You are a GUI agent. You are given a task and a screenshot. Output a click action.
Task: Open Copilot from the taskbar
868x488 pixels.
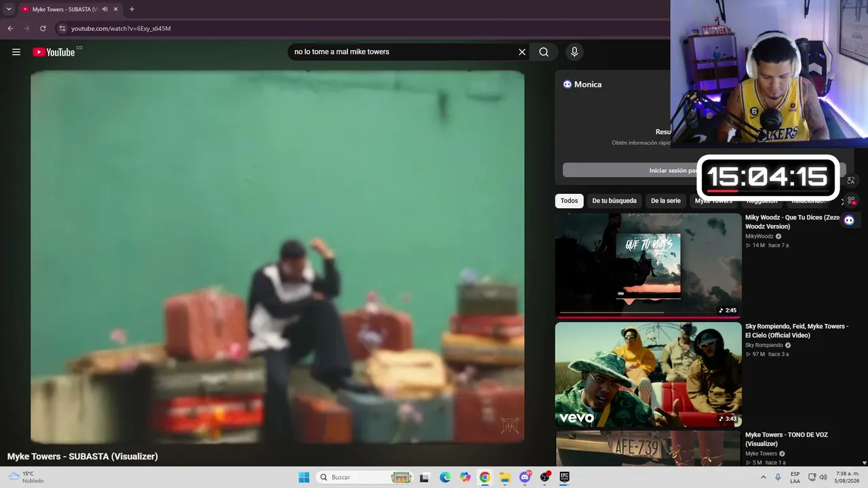pos(465,477)
